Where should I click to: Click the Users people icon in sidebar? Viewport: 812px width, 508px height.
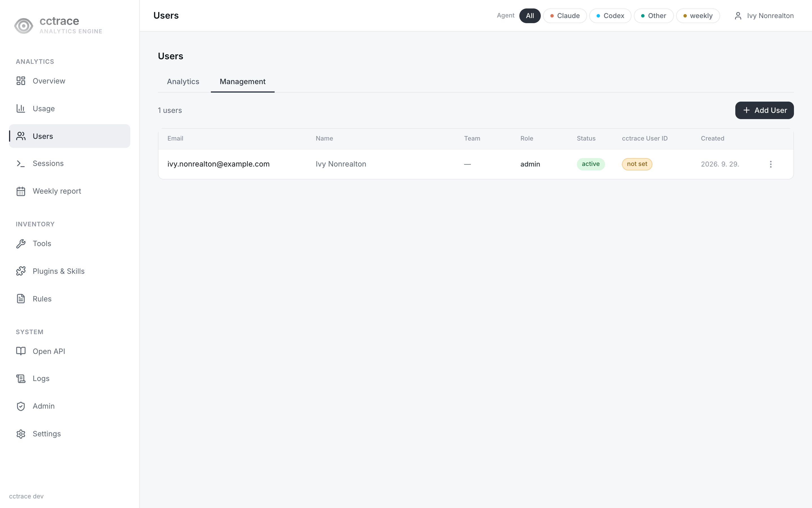click(x=21, y=136)
